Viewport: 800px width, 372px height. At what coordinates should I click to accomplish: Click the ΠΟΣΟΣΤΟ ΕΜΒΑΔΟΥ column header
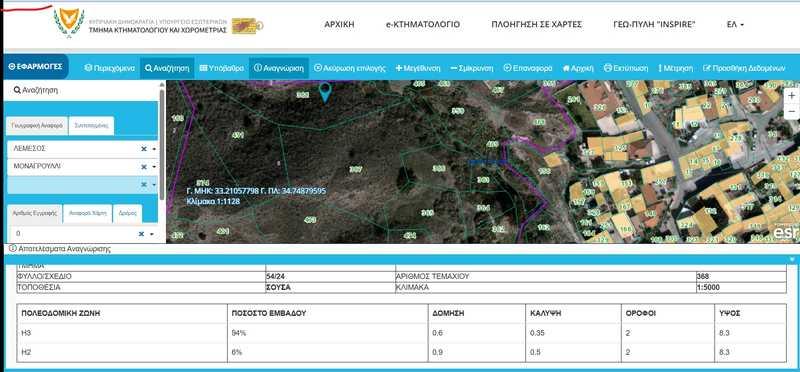(x=268, y=313)
